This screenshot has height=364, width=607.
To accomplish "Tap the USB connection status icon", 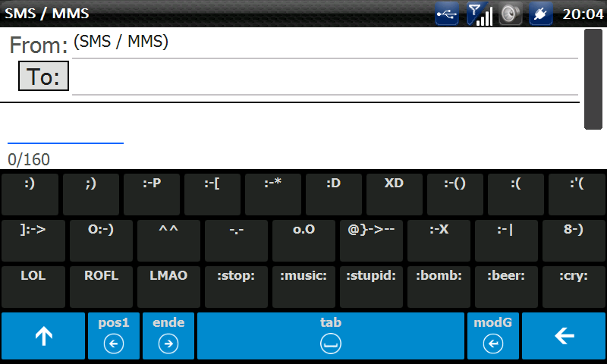I will point(447,14).
